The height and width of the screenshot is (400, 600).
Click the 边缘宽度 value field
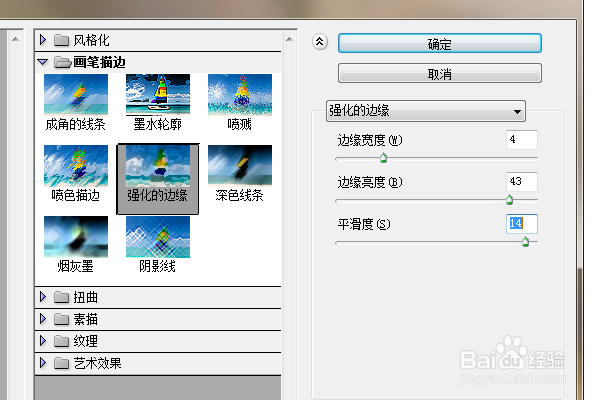522,140
